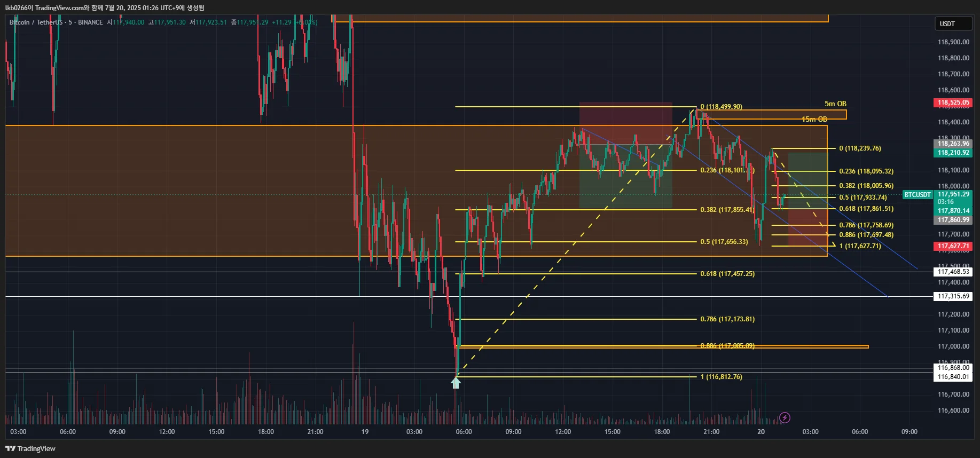Click the red 118,525.05 price tag

pyautogui.click(x=953, y=102)
